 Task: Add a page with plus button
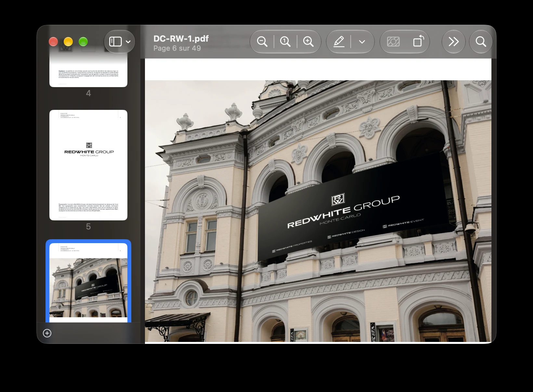pyautogui.click(x=47, y=333)
